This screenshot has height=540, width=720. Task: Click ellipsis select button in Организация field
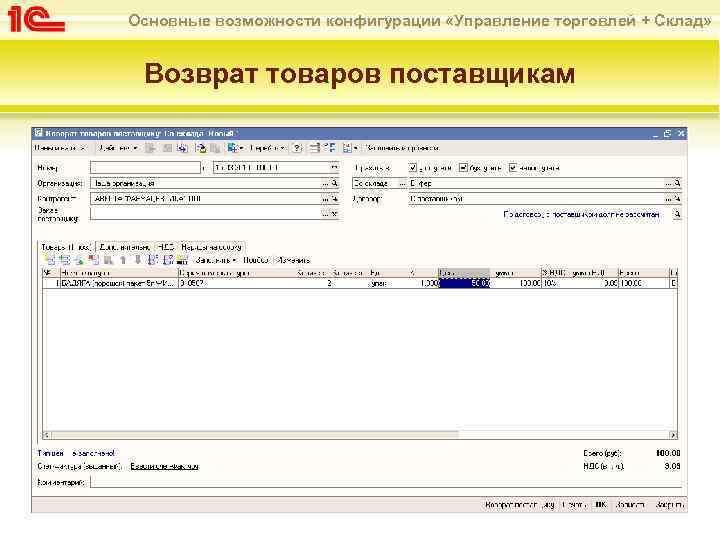tap(325, 183)
